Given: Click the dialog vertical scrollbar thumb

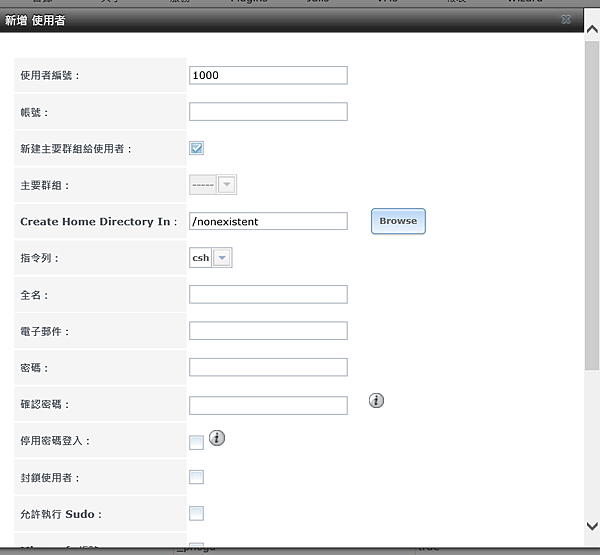Looking at the screenshot, I should pyautogui.click(x=592, y=206).
